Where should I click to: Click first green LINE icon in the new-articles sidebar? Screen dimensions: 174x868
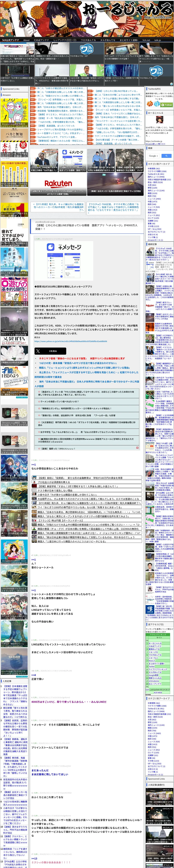coord(150,404)
